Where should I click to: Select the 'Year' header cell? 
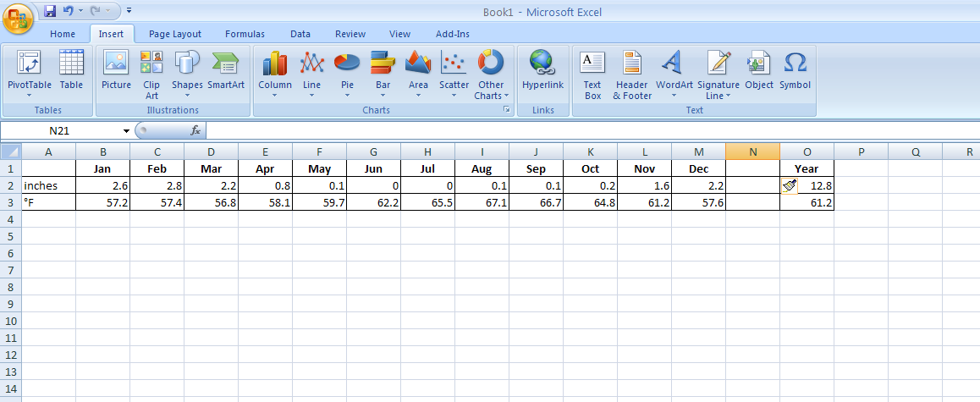pyautogui.click(x=807, y=168)
